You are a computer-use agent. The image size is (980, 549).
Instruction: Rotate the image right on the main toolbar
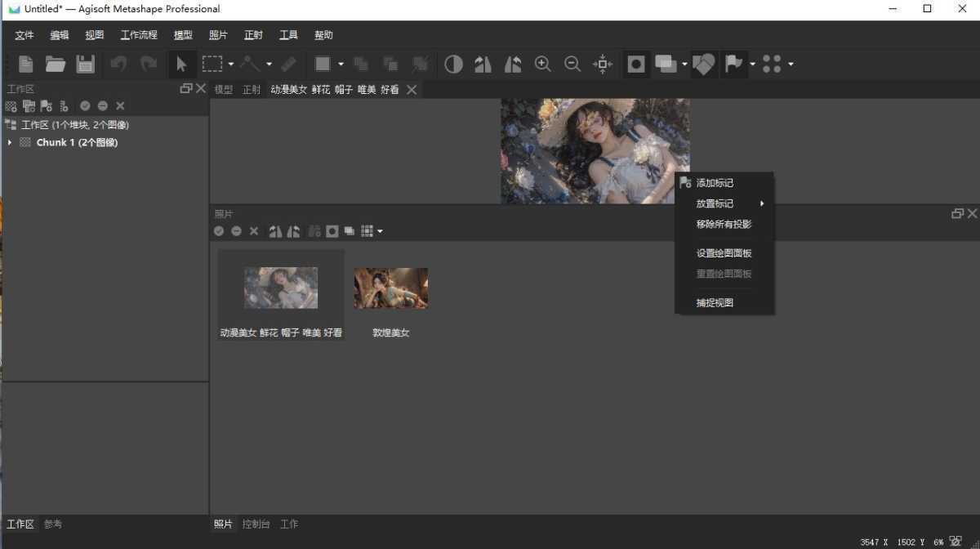pyautogui.click(x=513, y=64)
